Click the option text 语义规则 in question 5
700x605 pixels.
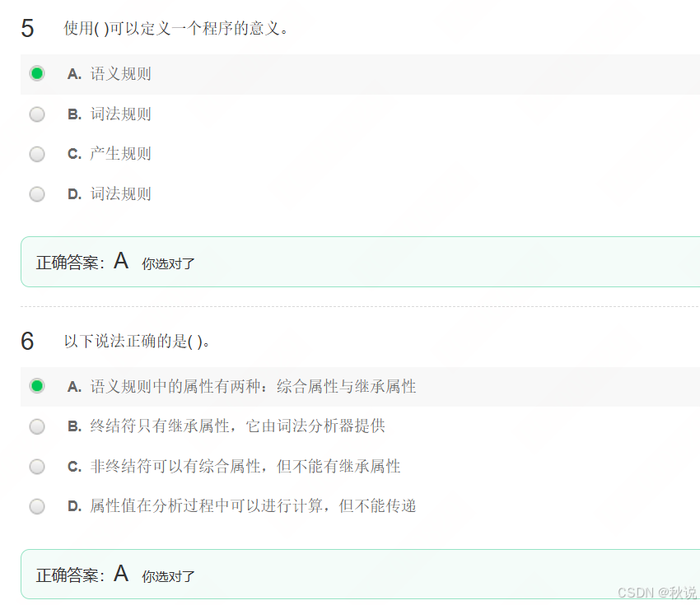tap(120, 73)
